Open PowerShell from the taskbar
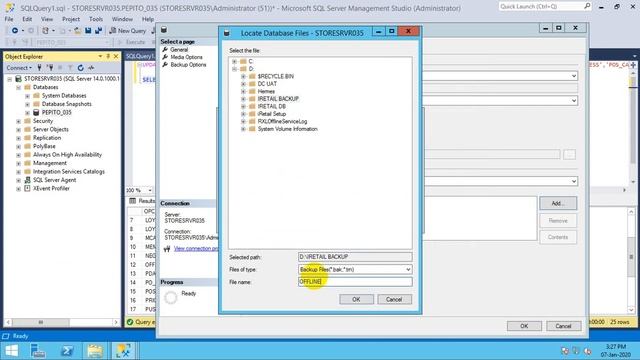The width and height of the screenshot is (640, 360). [x=67, y=351]
